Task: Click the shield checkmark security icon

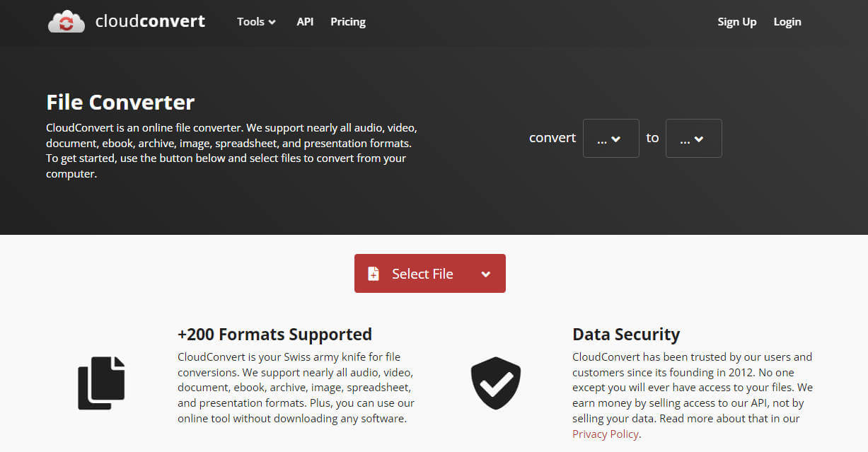Action: (496, 383)
